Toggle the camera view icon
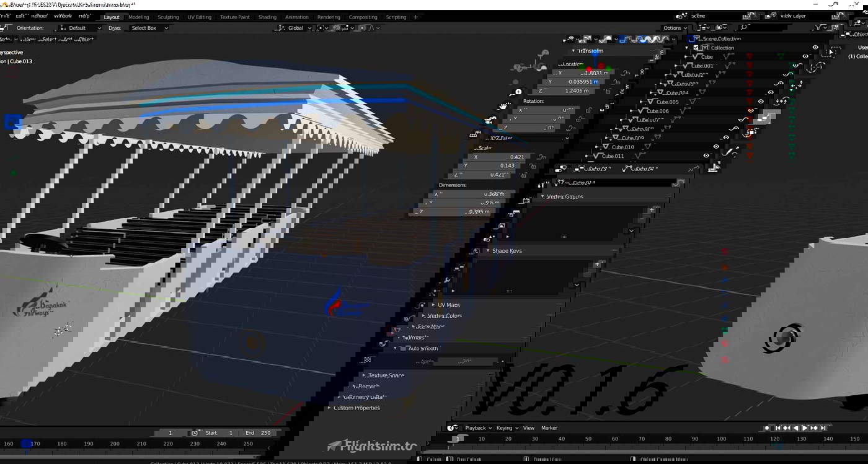868x464 pixels. coord(490,120)
